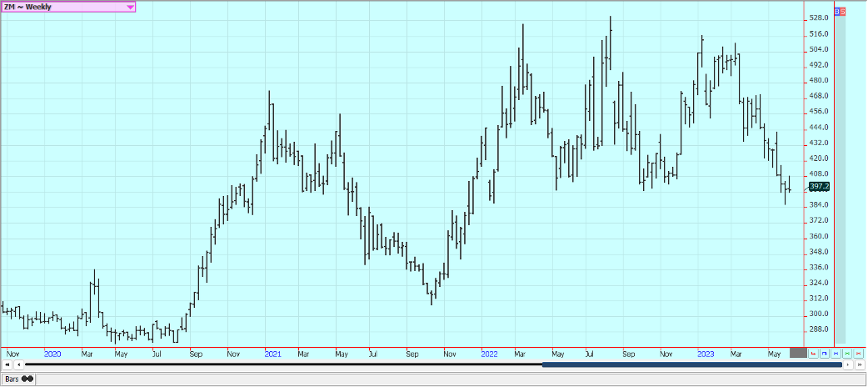The width and height of the screenshot is (868, 387).
Task: Click the 504.0 price axis label
Action: (820, 49)
